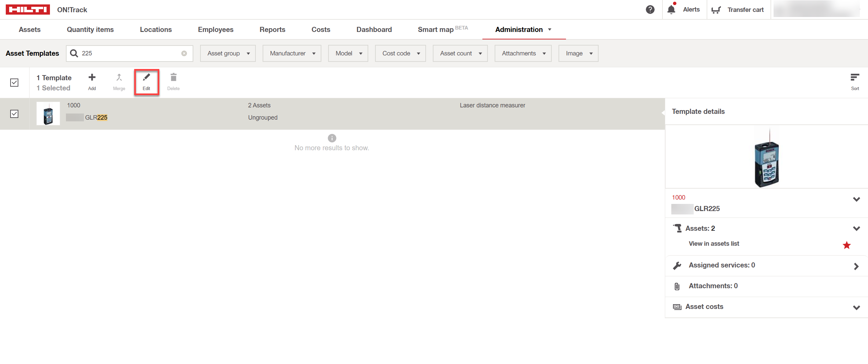The height and width of the screenshot is (364, 868).
Task: Open the Sort options
Action: 855,82
